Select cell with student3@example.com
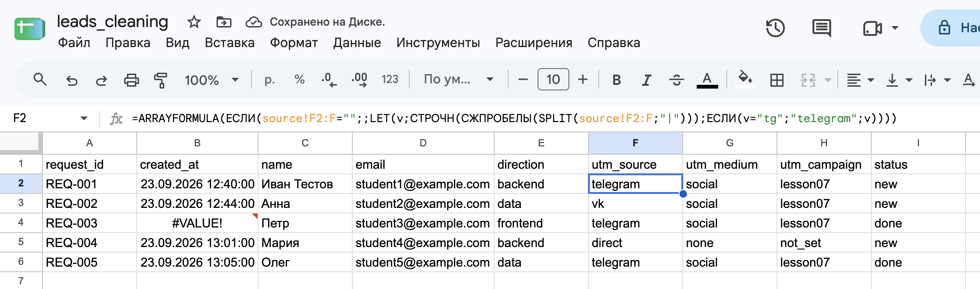 423,223
